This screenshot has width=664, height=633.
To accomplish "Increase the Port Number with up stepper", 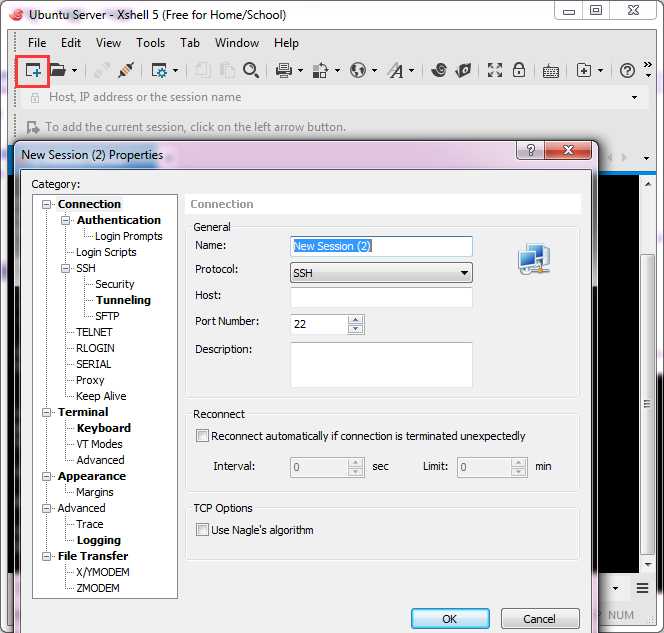I will click(356, 320).
